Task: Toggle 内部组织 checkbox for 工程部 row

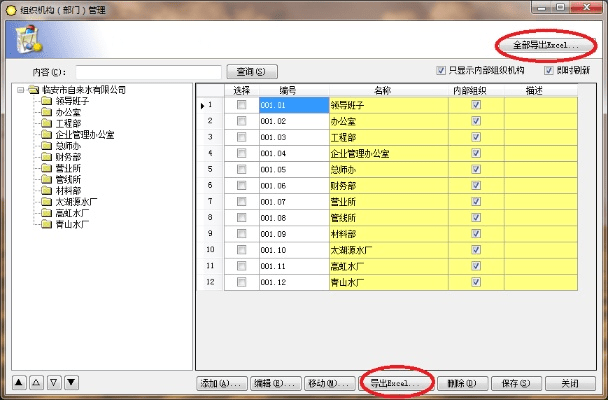Action: pyautogui.click(x=476, y=137)
